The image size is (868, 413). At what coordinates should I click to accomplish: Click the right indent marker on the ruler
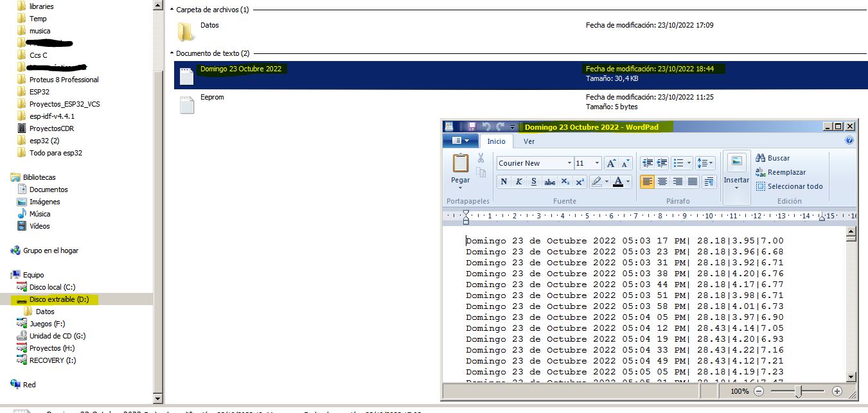pyautogui.click(x=822, y=218)
